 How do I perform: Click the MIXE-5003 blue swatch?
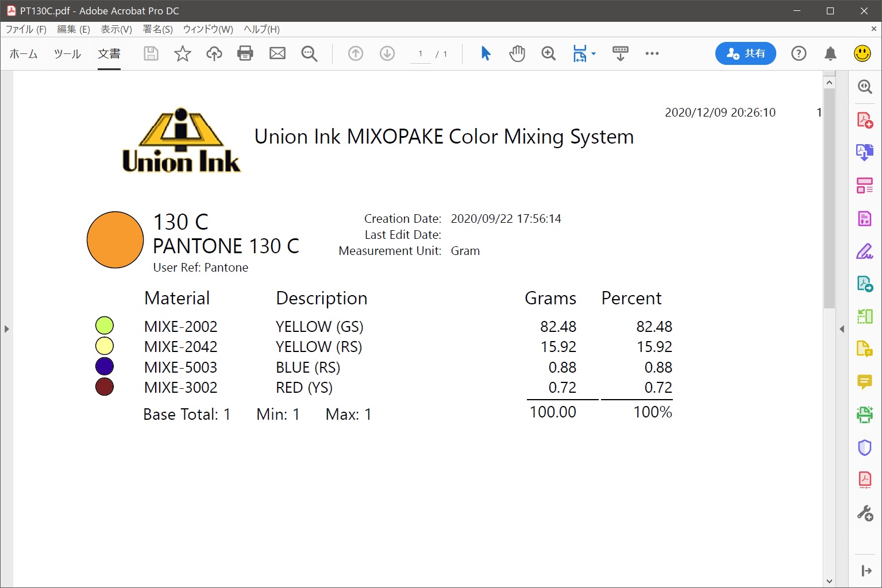click(x=105, y=366)
